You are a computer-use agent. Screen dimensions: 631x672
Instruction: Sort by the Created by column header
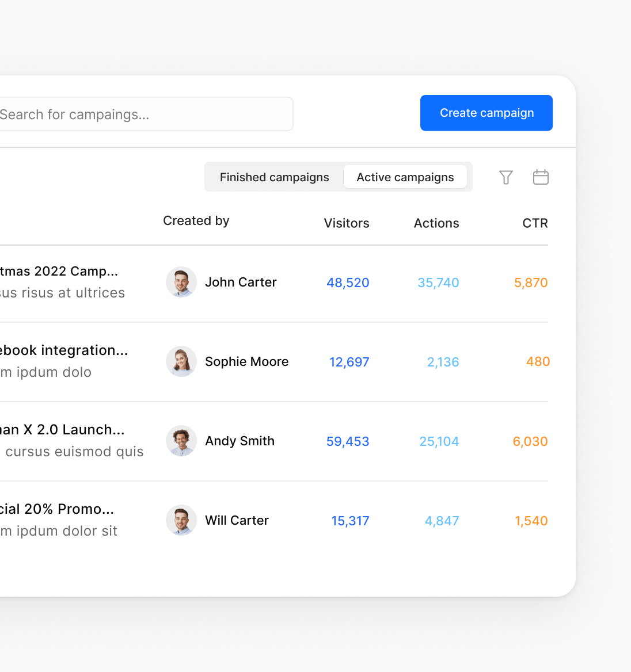[196, 221]
